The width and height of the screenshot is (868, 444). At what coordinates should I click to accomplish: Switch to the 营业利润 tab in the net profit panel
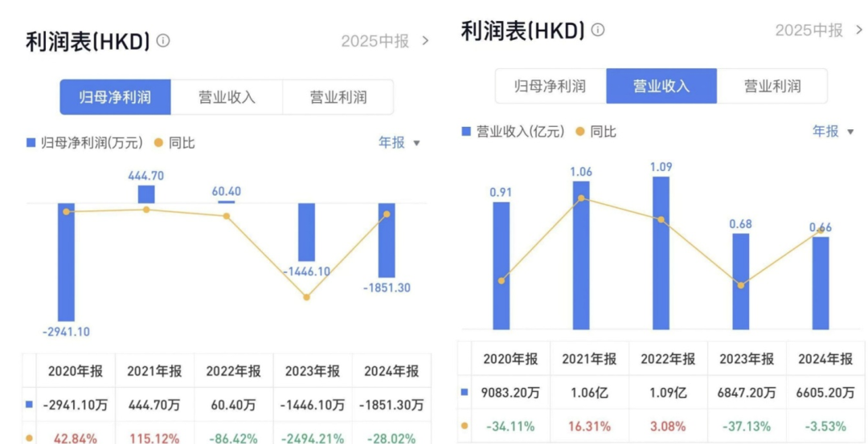[x=338, y=97]
